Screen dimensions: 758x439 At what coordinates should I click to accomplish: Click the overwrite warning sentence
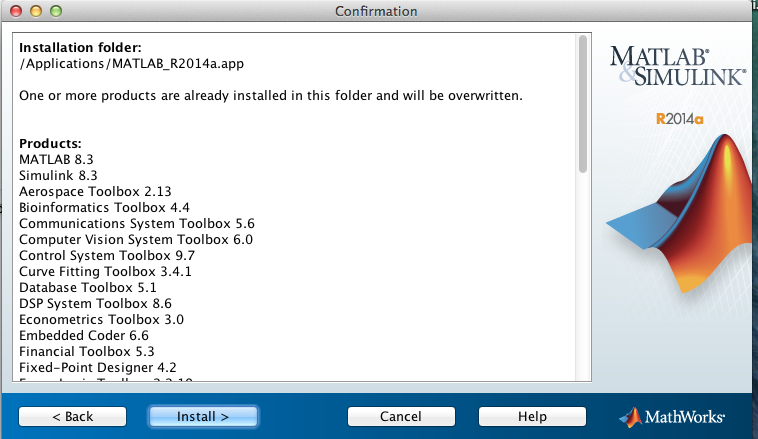[271, 96]
